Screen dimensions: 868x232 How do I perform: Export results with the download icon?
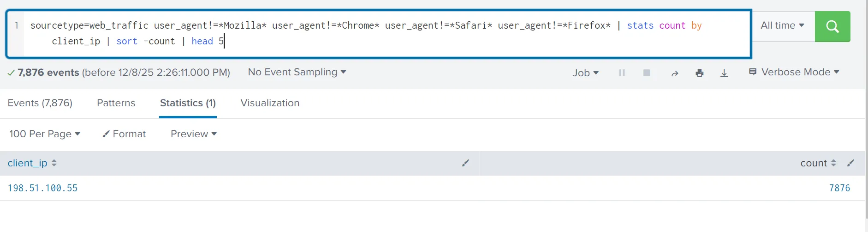pyautogui.click(x=724, y=73)
